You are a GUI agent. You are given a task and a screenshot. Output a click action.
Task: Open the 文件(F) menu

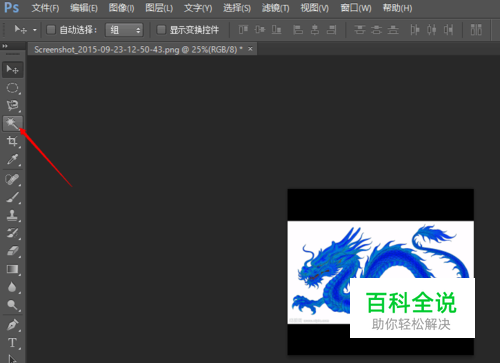click(x=45, y=8)
